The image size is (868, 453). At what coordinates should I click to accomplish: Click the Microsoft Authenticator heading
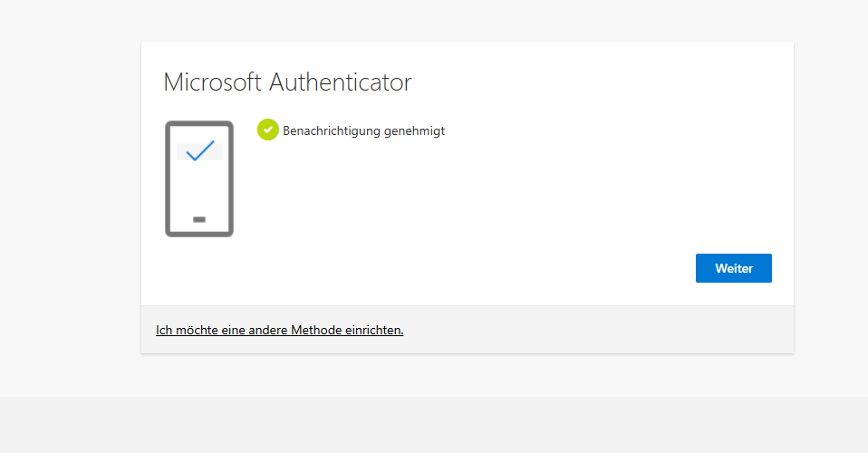[287, 82]
